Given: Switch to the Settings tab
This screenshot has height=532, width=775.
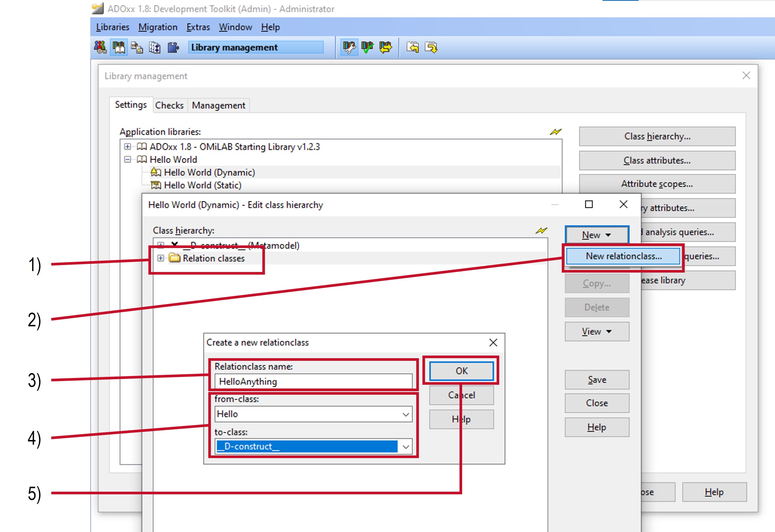Looking at the screenshot, I should coord(131,105).
